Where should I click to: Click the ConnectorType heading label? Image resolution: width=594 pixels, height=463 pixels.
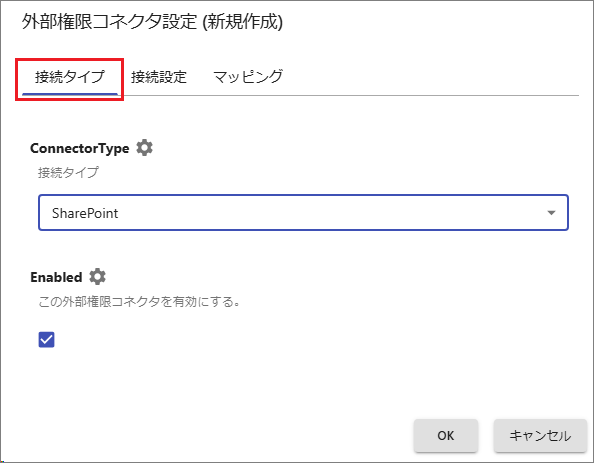[x=80, y=148]
